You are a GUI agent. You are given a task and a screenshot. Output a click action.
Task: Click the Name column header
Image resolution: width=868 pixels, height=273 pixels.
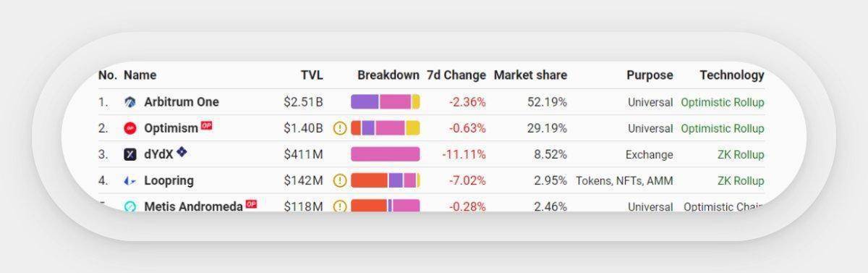pyautogui.click(x=140, y=75)
